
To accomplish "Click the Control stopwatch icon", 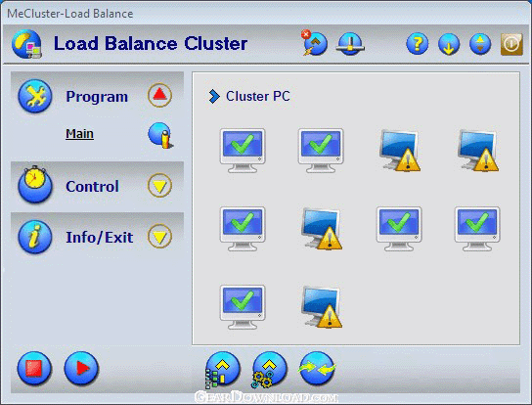I will click(x=35, y=184).
